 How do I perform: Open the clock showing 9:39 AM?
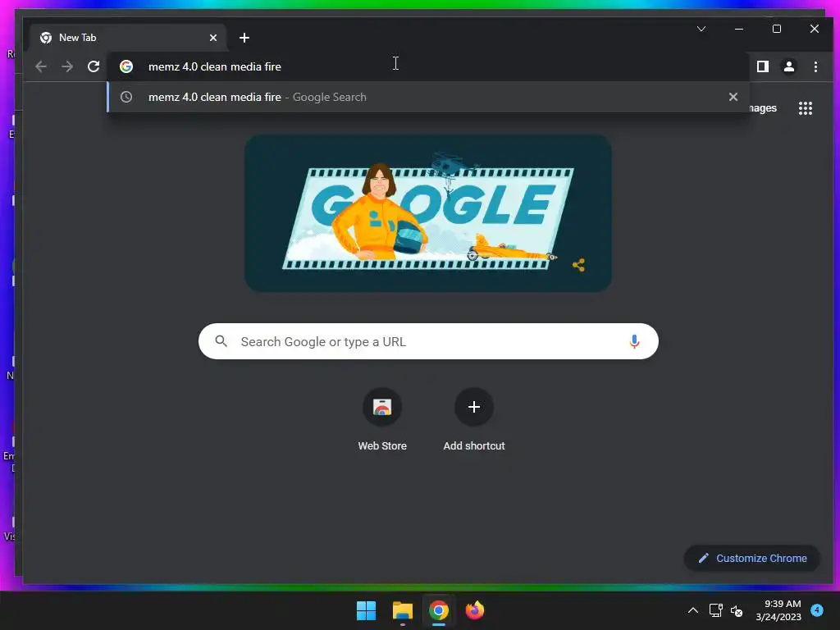click(x=778, y=610)
